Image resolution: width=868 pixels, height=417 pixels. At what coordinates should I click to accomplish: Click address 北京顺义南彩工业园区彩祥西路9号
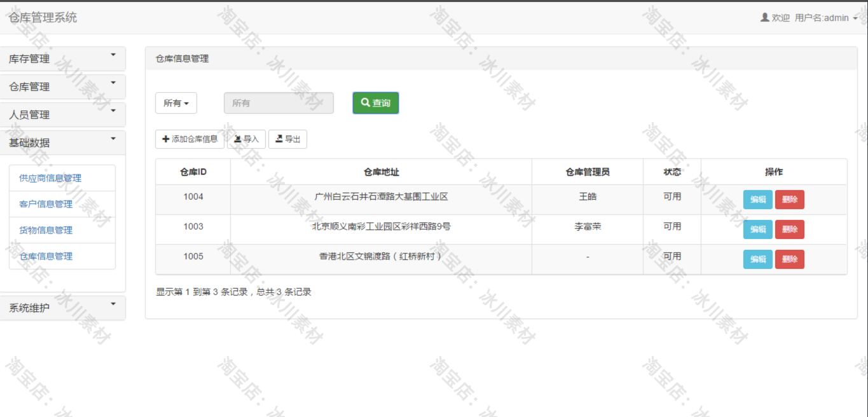[382, 227]
